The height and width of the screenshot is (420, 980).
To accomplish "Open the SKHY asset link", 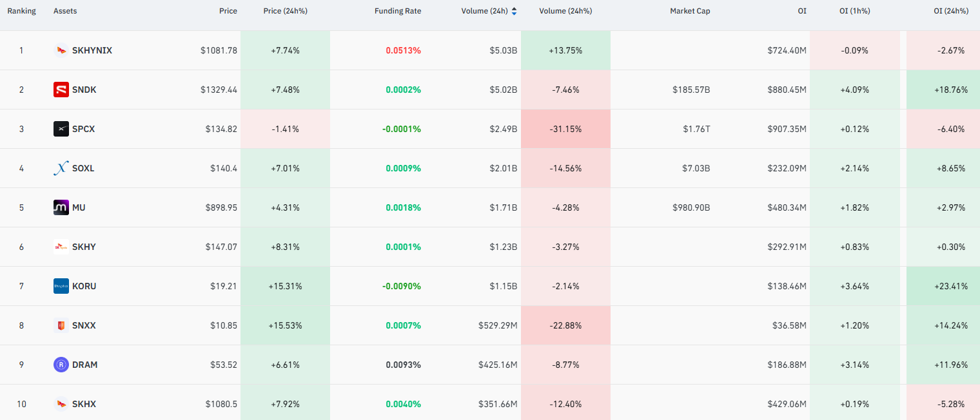I will tap(84, 247).
